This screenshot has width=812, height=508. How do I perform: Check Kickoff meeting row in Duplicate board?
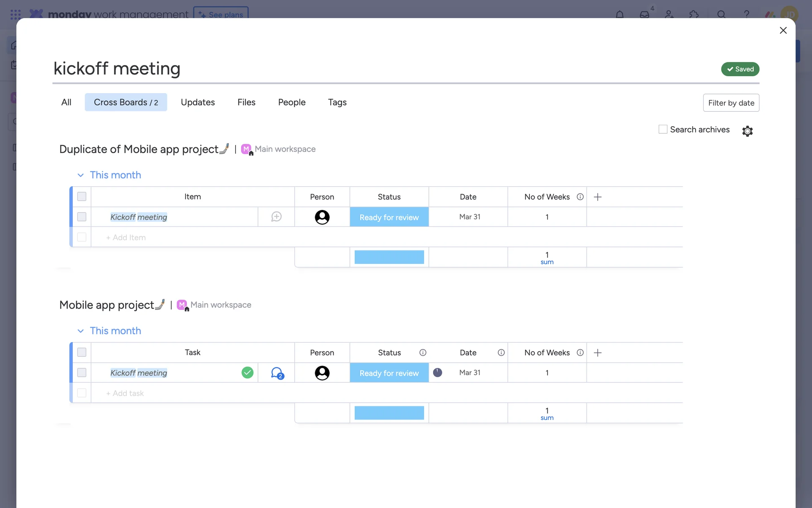click(82, 217)
